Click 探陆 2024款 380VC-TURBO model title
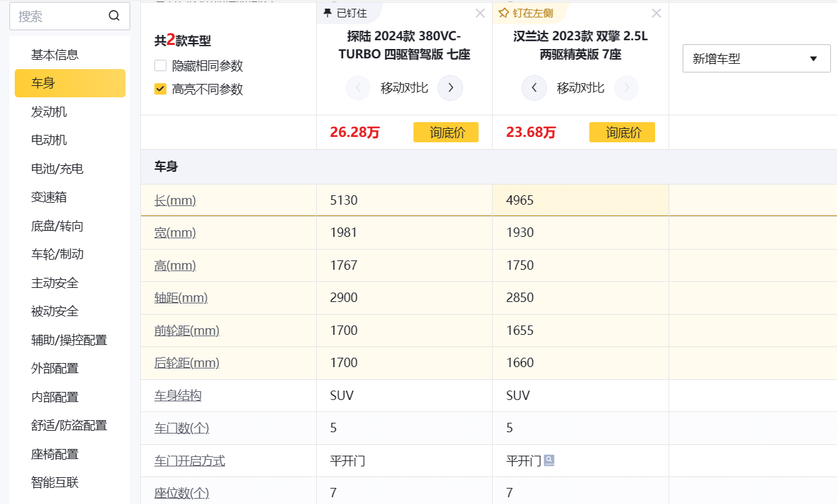 (x=404, y=46)
